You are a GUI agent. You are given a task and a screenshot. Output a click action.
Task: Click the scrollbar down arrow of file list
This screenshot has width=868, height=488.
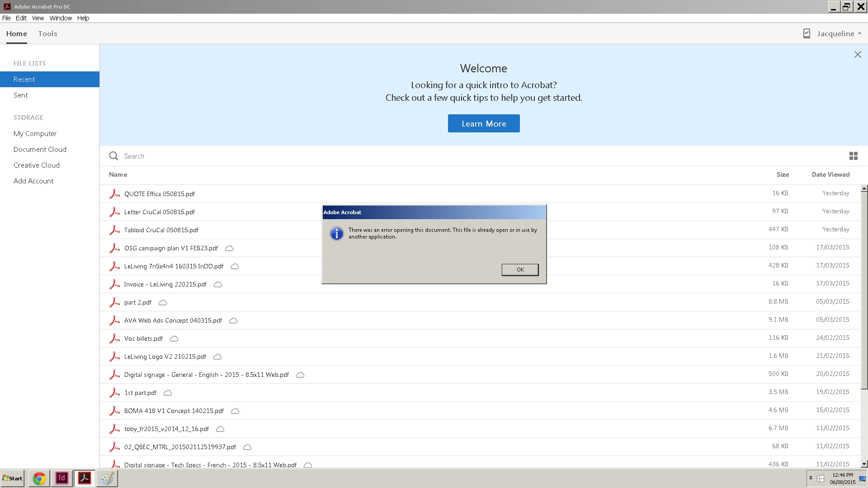click(x=864, y=464)
